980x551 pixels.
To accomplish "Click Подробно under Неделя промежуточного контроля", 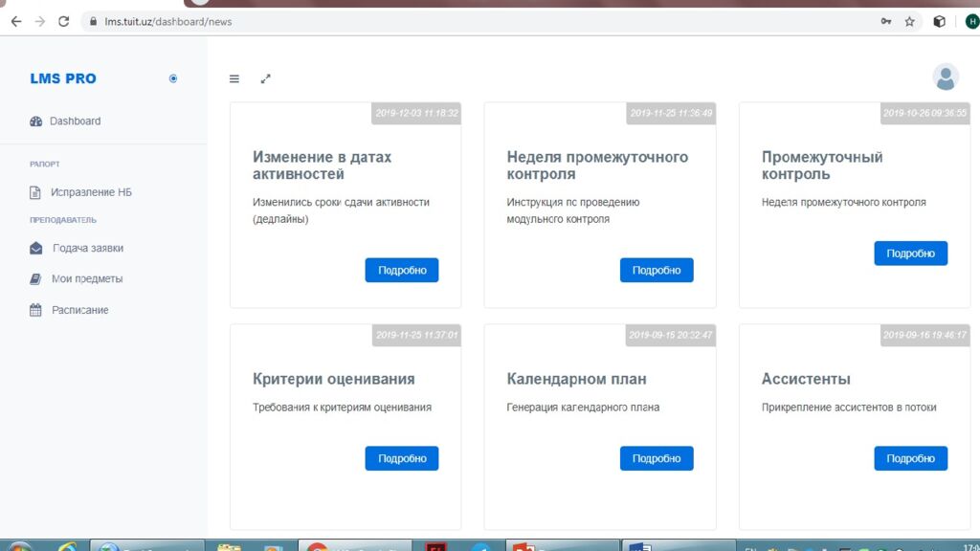I will tap(657, 271).
